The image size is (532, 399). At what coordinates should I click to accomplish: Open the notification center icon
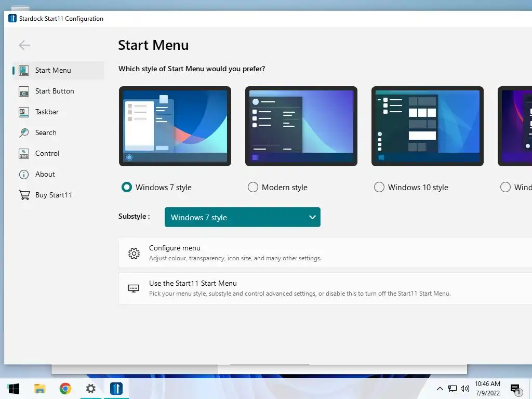click(x=515, y=389)
